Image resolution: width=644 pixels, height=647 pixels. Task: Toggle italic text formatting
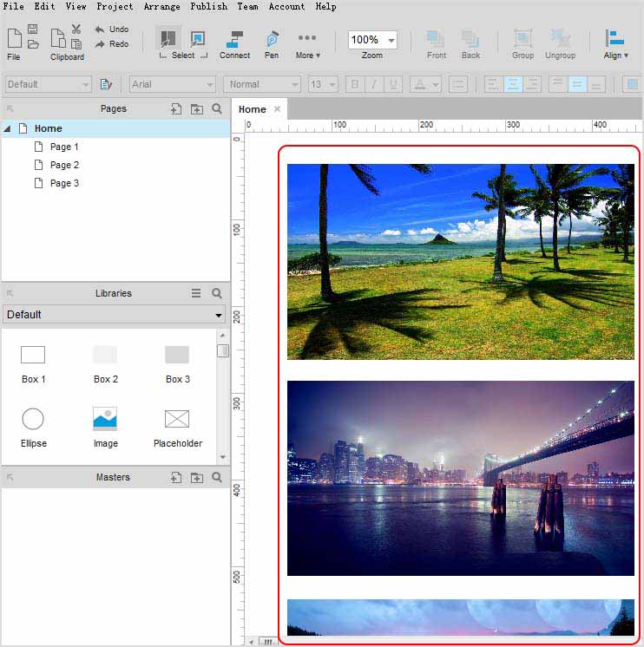(x=374, y=84)
